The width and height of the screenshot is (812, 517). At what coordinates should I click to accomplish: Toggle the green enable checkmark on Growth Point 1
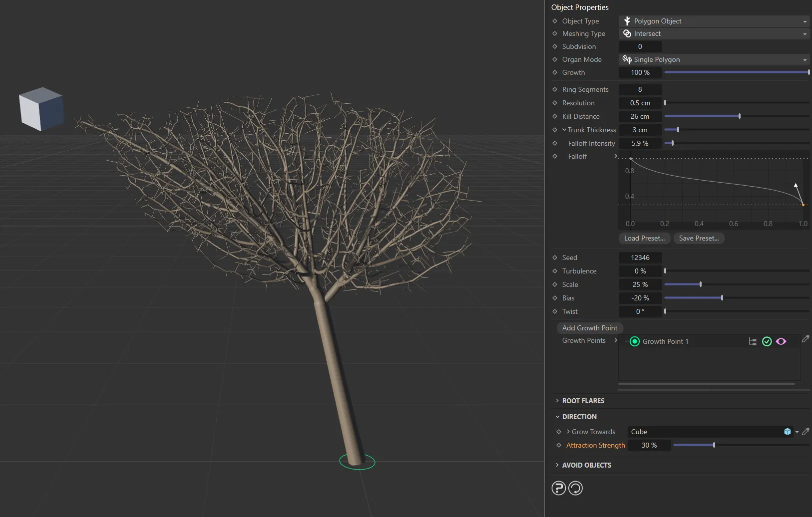[767, 341]
